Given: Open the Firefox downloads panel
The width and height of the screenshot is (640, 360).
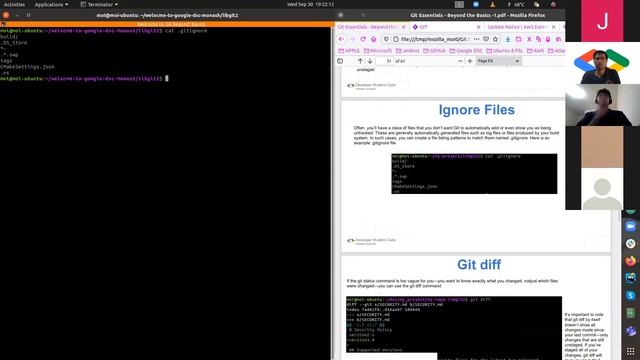Looking at the screenshot, I should pos(508,39).
